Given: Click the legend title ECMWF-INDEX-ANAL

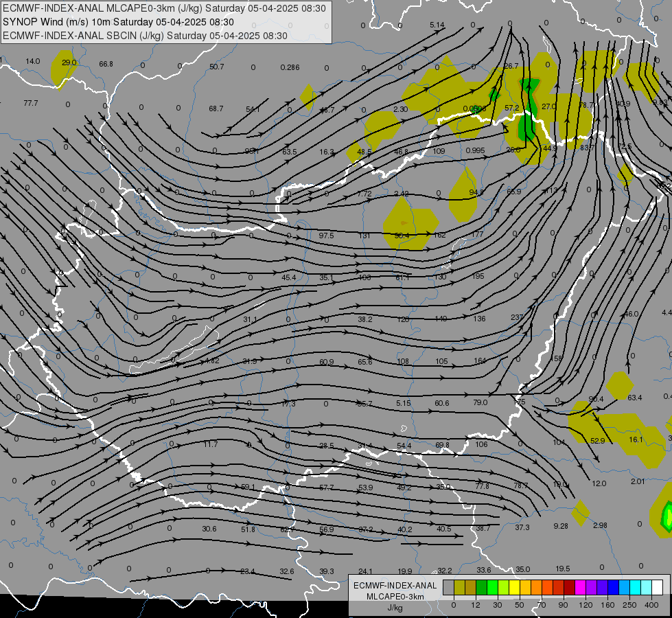Looking at the screenshot, I should click(395, 586).
